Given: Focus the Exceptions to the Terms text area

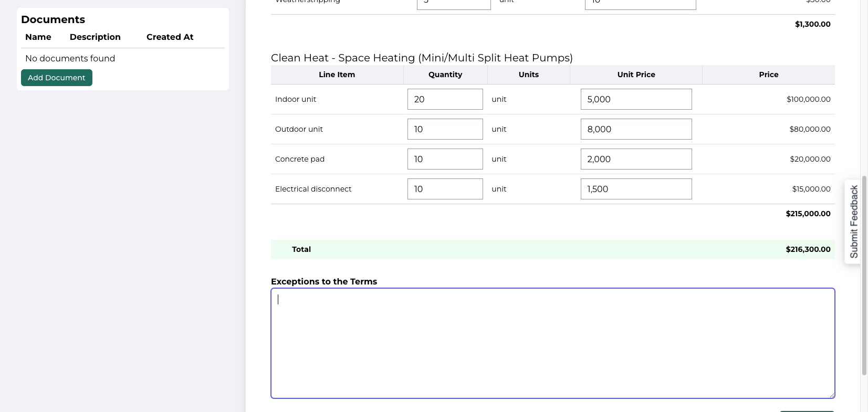Looking at the screenshot, I should pos(553,343).
